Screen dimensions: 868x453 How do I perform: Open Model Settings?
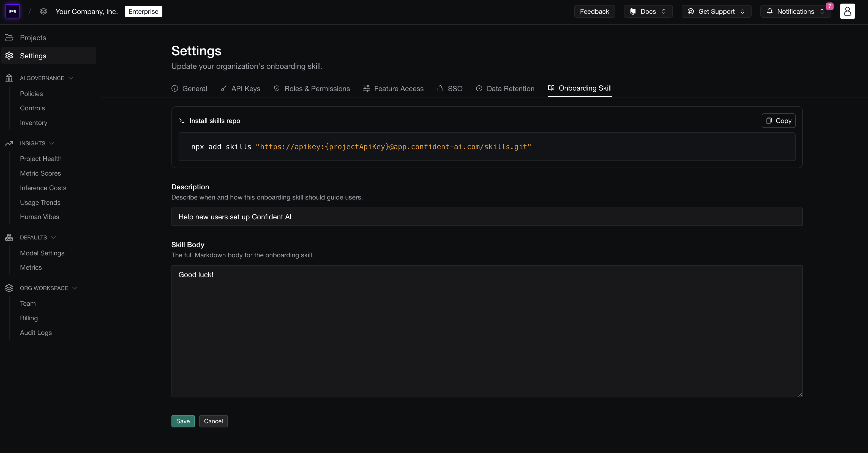42,253
